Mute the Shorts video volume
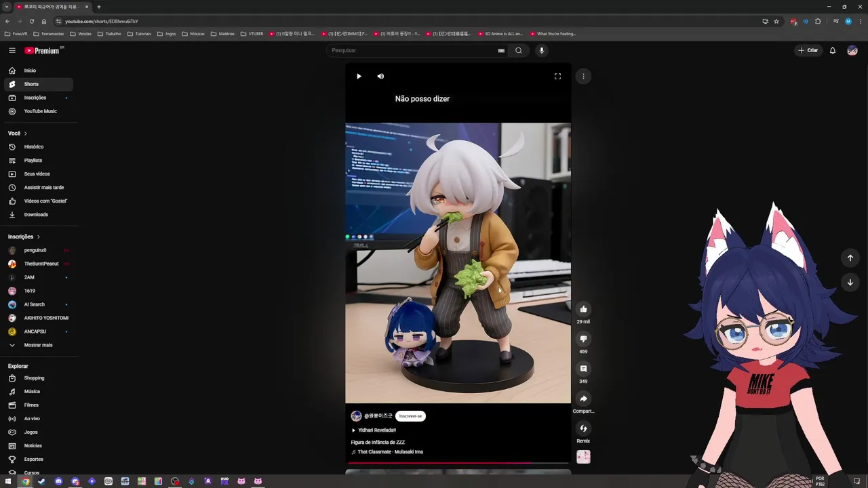Image resolution: width=868 pixels, height=488 pixels. pos(380,77)
